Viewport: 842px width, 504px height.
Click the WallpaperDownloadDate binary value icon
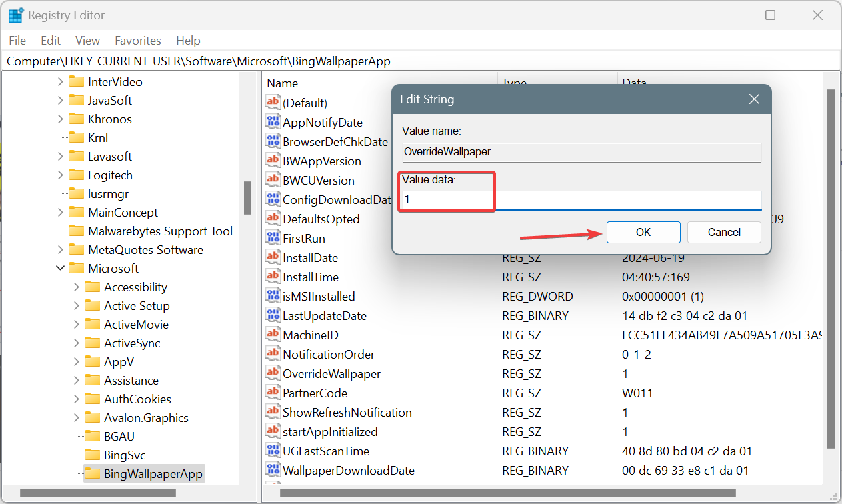(273, 470)
